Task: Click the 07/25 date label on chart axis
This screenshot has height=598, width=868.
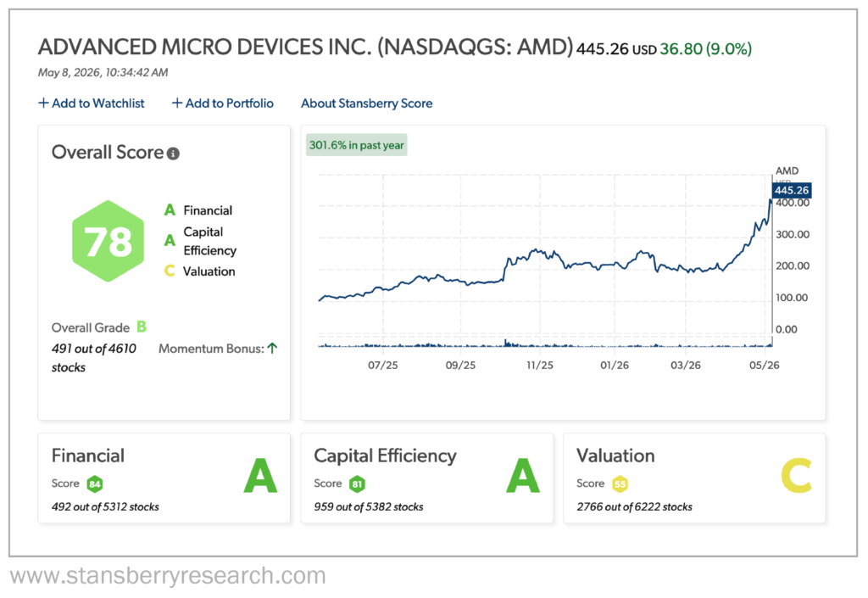Action: [x=383, y=366]
